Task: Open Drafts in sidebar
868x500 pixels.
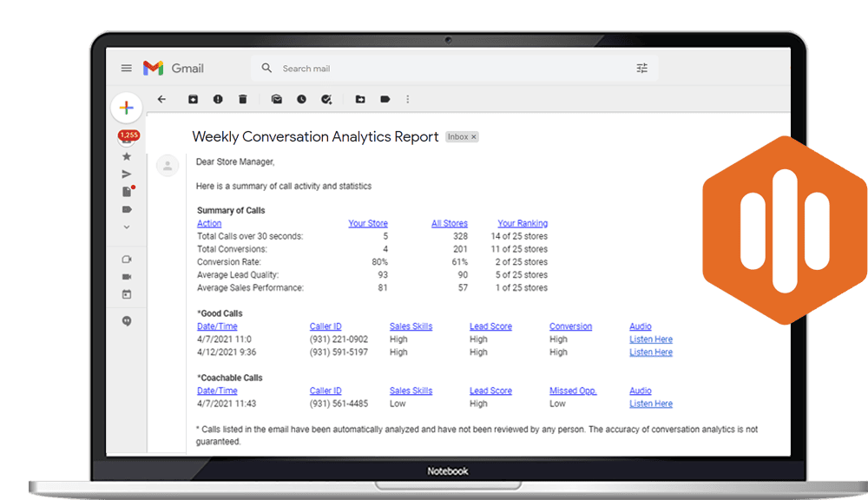Action: click(128, 192)
